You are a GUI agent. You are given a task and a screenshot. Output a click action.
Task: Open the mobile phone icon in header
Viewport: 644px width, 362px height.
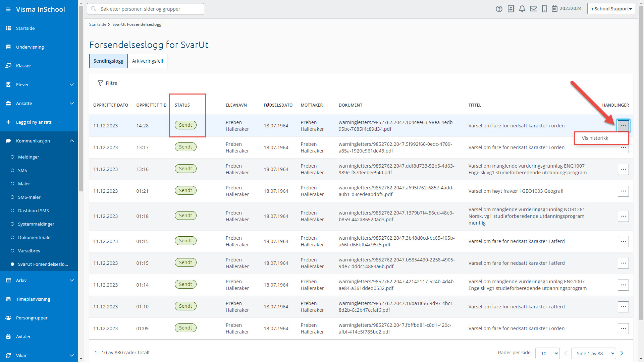tap(544, 9)
